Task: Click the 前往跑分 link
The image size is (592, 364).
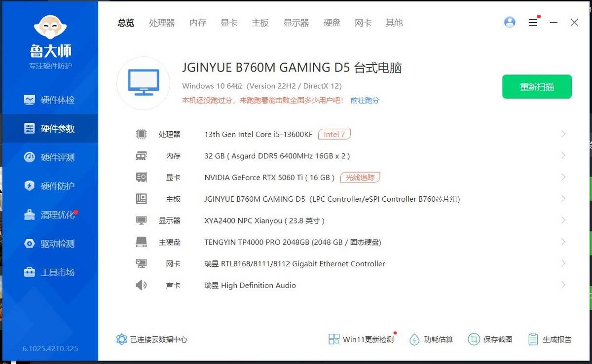Action: (x=365, y=100)
